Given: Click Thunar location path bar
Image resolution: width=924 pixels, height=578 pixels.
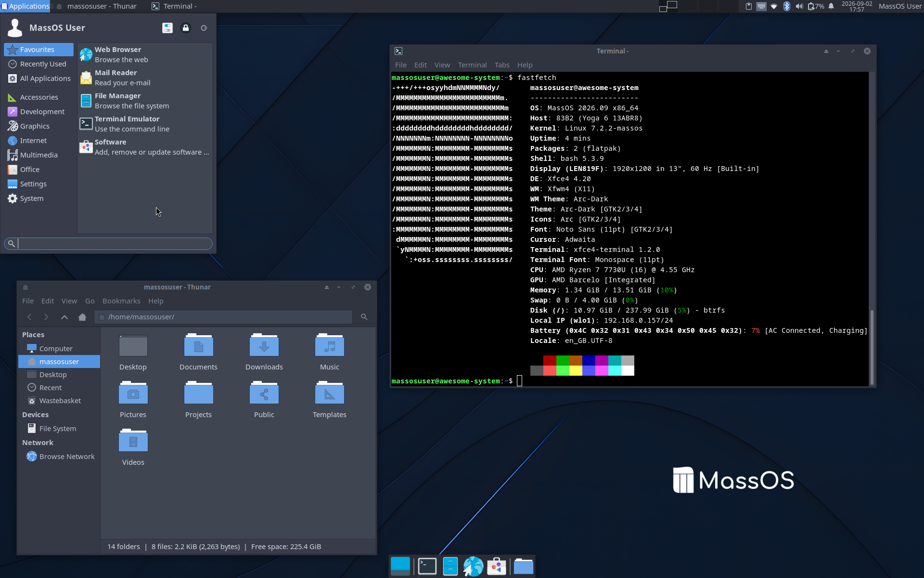Looking at the screenshot, I should pos(223,317).
